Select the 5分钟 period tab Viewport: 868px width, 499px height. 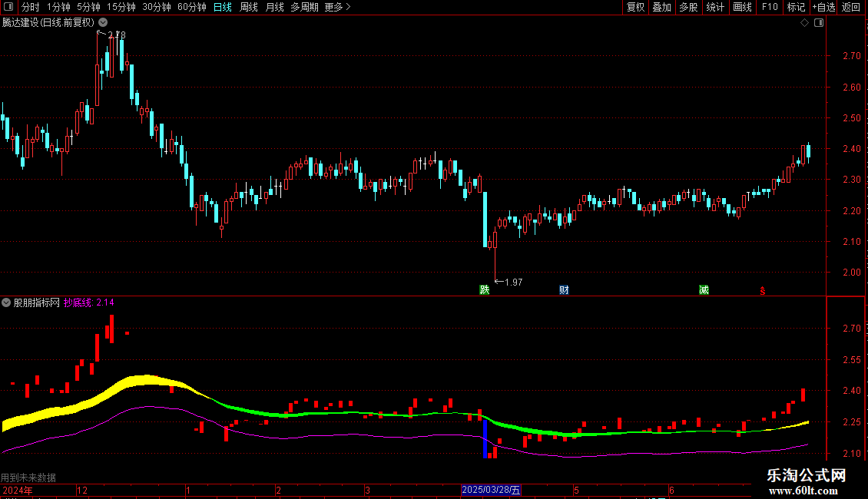click(x=88, y=7)
